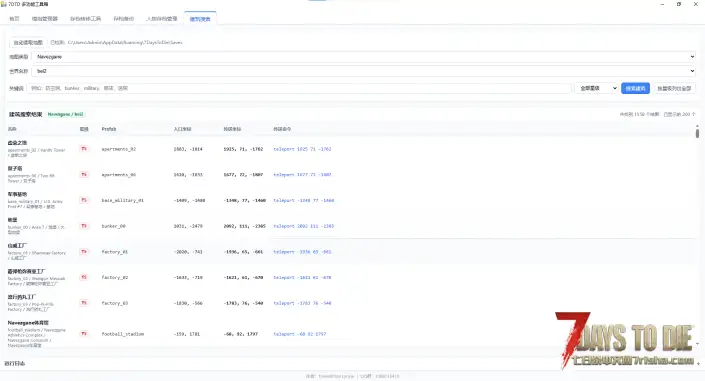The image size is (705, 381).
Task: Click teleport command for base_military_01
Action: point(303,200)
